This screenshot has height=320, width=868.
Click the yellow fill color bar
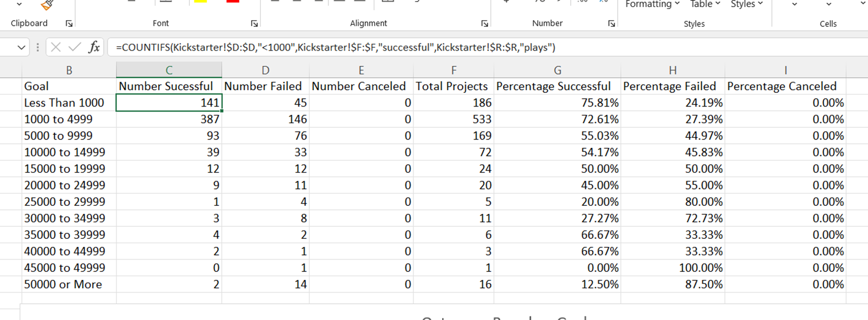pos(201,1)
